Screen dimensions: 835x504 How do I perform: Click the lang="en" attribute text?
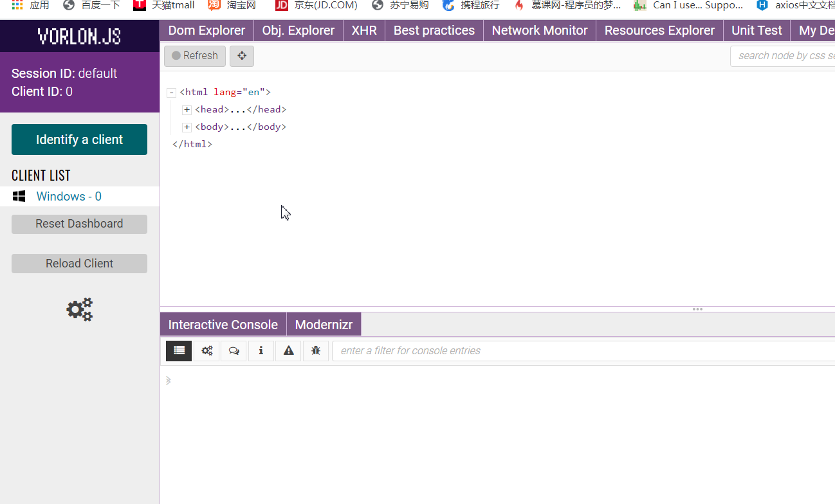tap(239, 93)
